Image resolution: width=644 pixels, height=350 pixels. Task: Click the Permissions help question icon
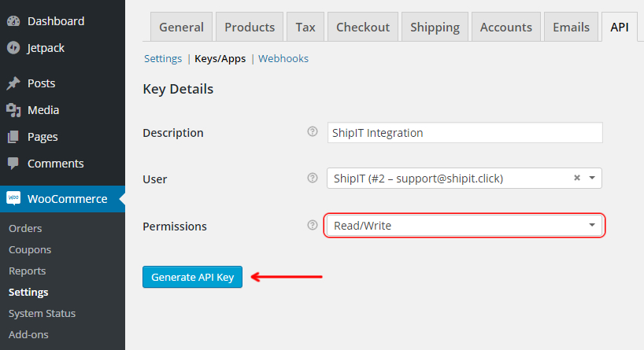coord(313,225)
